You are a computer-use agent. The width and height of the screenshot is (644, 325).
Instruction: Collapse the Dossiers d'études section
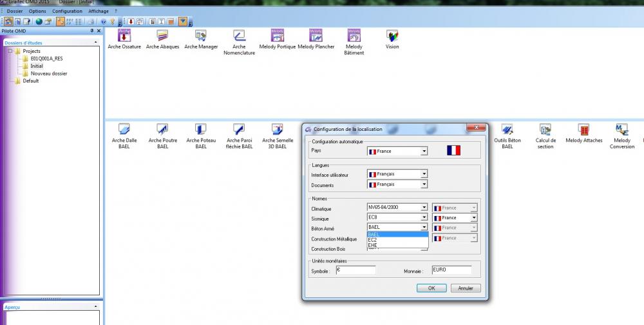pos(96,42)
